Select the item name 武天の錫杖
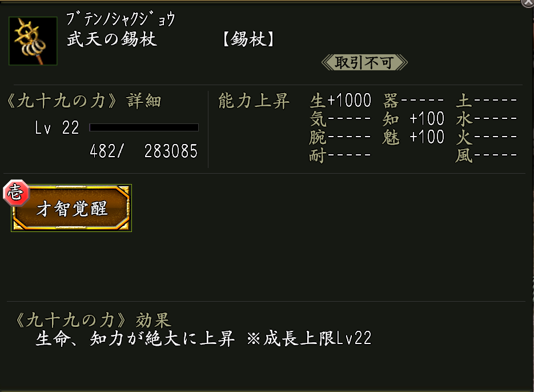Viewport: 534px width, 392px height. [112, 39]
